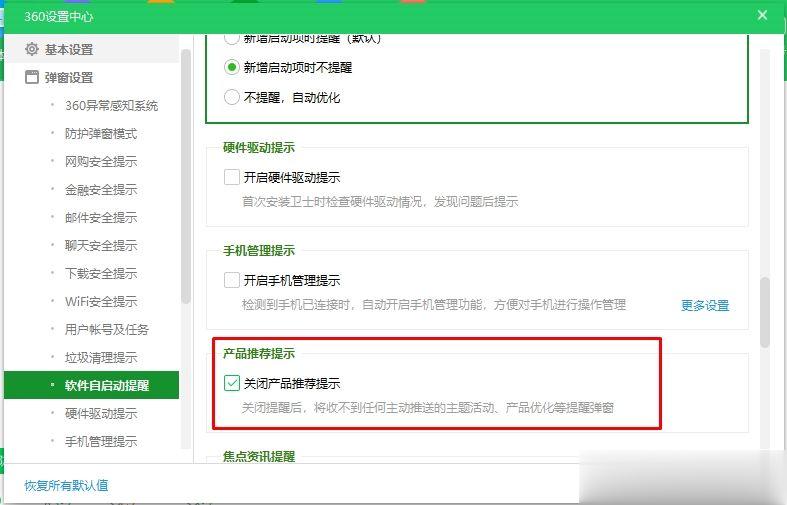Click the sidebar scrollbar thumb

(186, 176)
